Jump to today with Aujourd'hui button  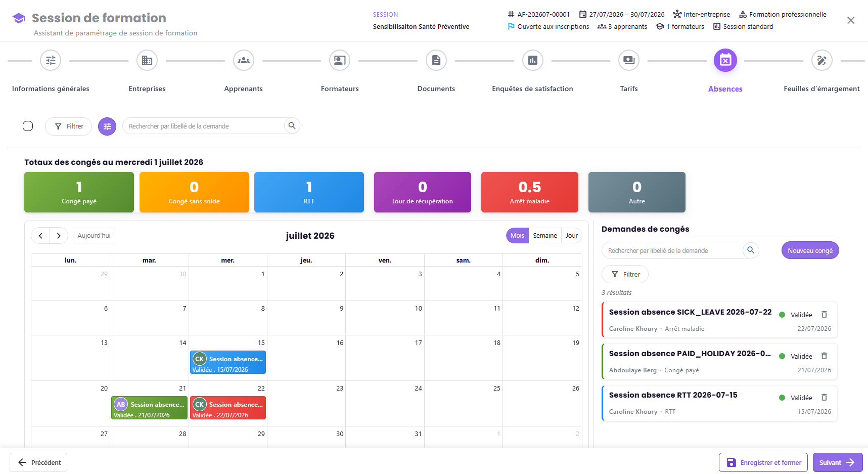click(x=94, y=236)
